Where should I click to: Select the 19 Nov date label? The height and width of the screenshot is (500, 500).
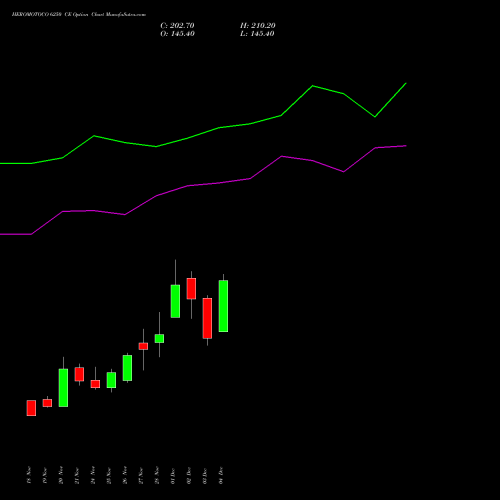[45, 475]
